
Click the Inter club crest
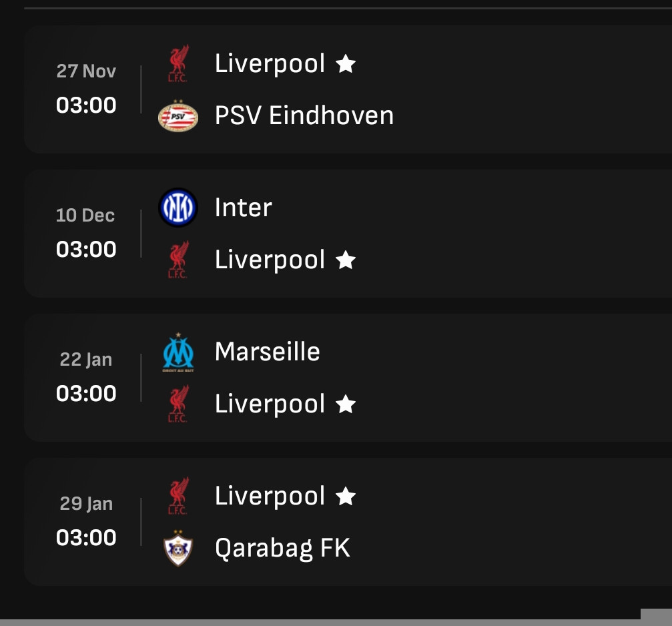click(178, 208)
